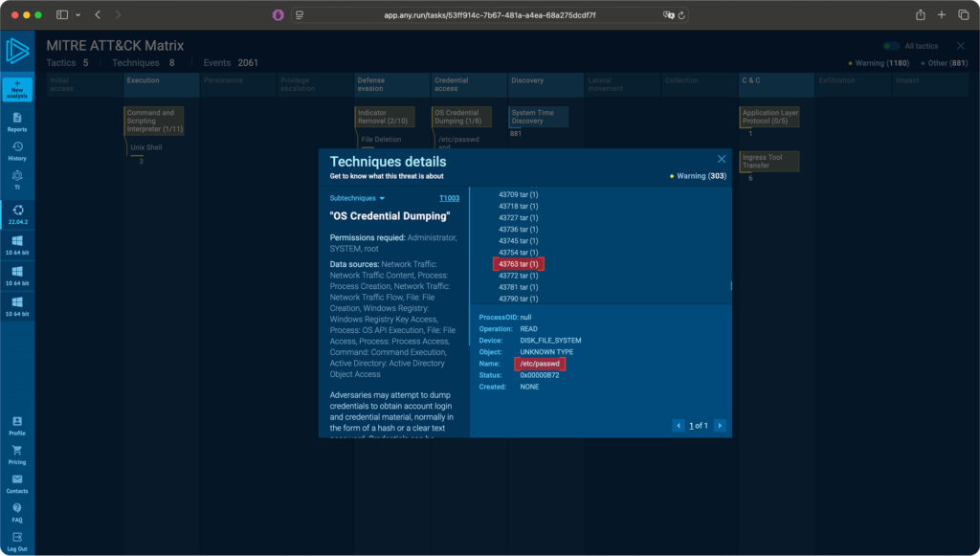This screenshot has width=980, height=556.
Task: Open Indicator Removal (2/10) technique
Action: point(385,117)
